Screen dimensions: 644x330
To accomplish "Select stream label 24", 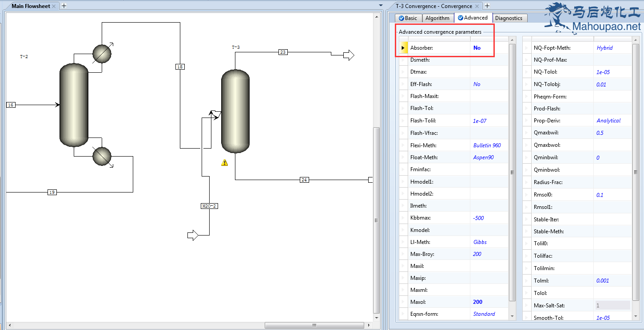I will coord(304,180).
